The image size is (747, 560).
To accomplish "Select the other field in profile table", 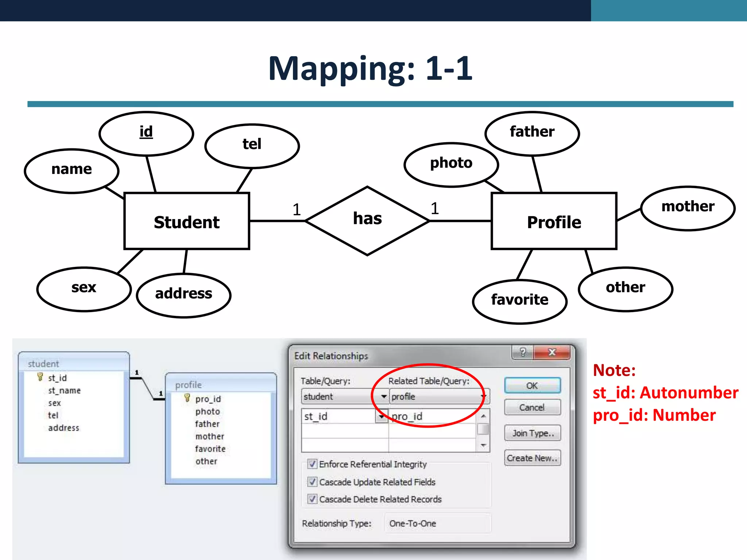I will click(x=206, y=461).
